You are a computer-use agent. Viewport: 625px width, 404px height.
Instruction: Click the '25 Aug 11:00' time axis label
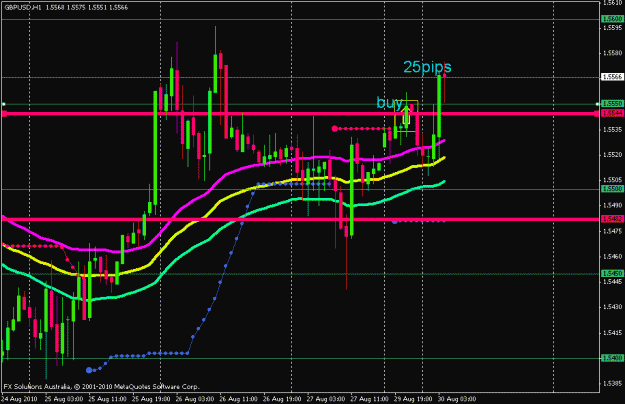108,399
